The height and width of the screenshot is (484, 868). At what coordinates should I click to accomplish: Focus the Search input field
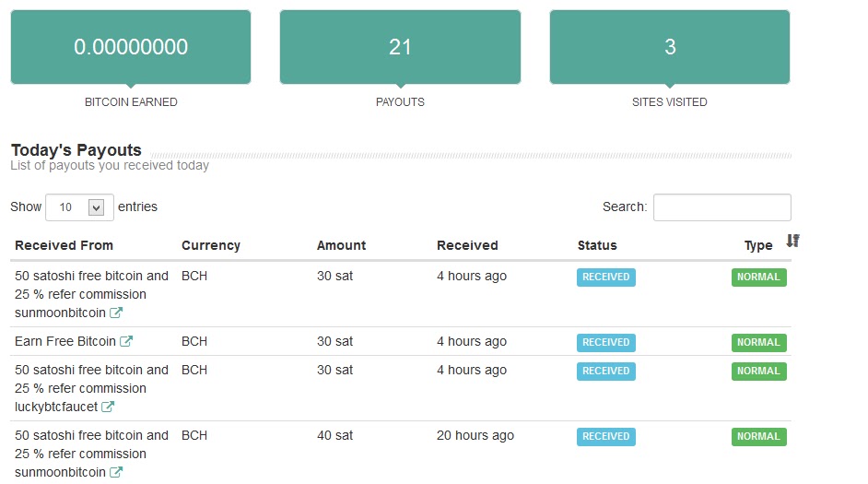(721, 207)
